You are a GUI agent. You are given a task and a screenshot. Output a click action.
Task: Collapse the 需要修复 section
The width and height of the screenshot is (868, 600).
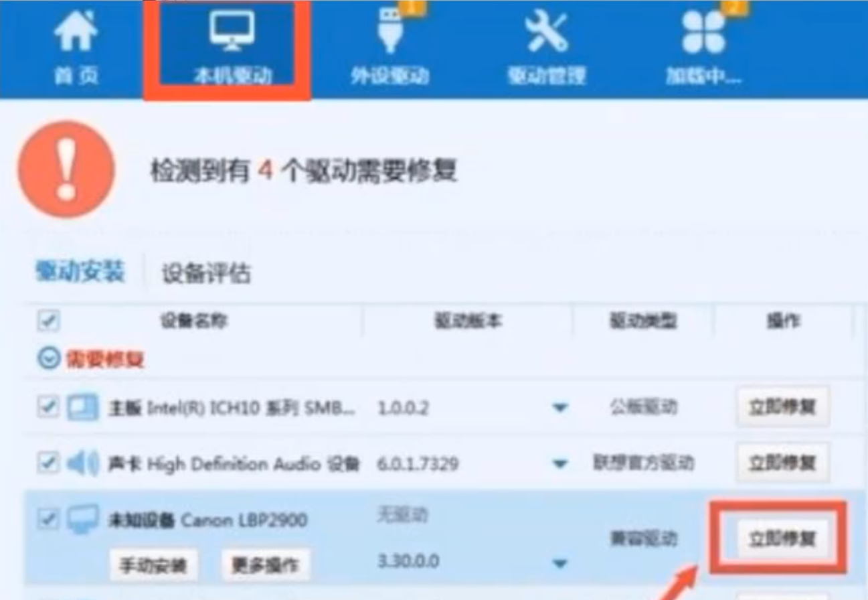(x=48, y=360)
